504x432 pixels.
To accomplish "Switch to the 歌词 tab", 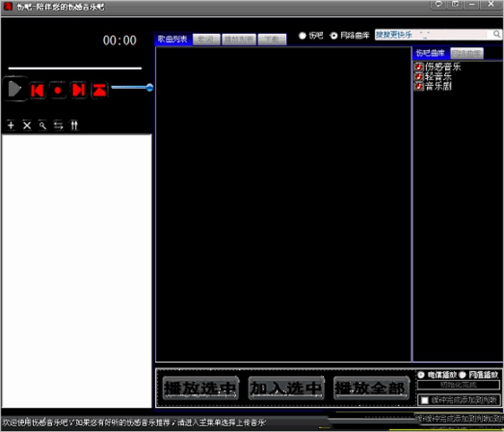I will 206,40.
